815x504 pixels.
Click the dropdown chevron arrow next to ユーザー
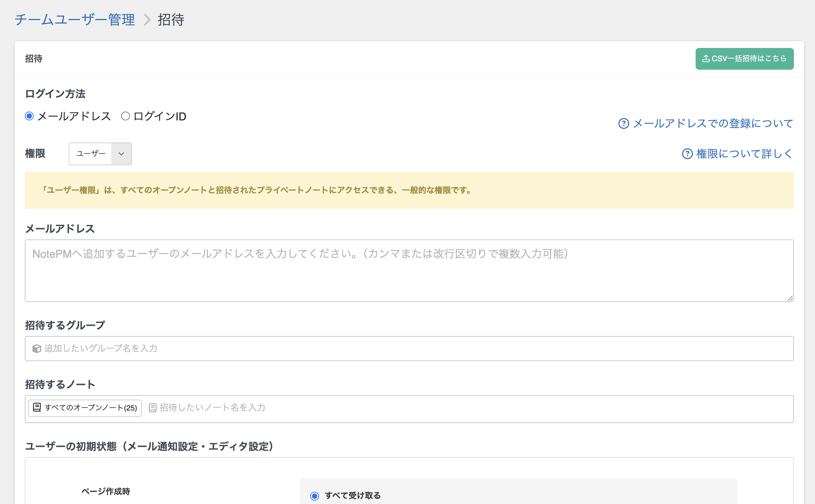click(121, 154)
